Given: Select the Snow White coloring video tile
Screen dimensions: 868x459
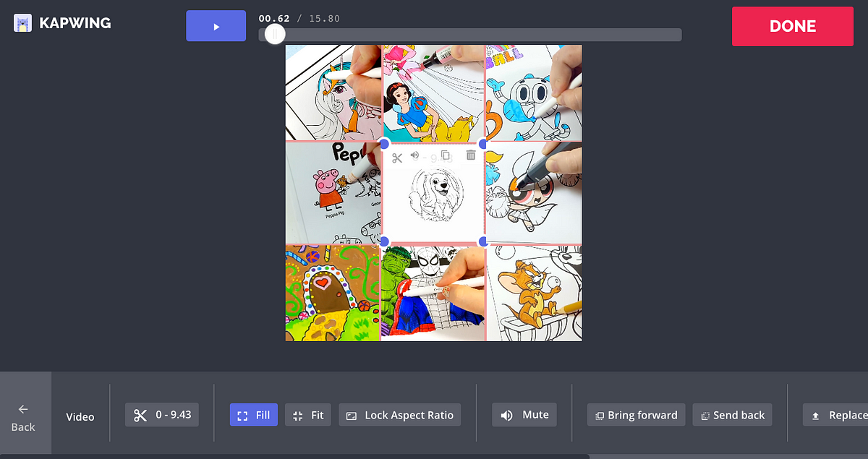Looking at the screenshot, I should pyautogui.click(x=433, y=93).
